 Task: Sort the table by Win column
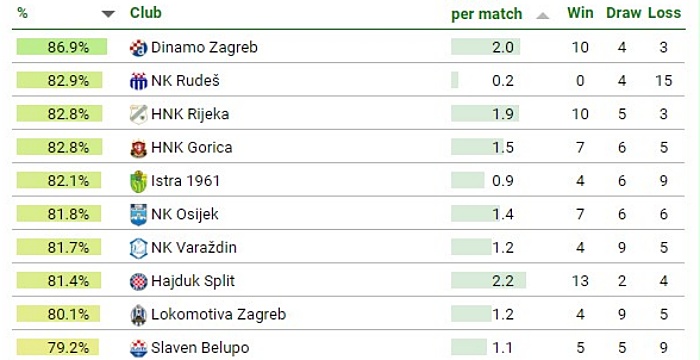click(580, 13)
